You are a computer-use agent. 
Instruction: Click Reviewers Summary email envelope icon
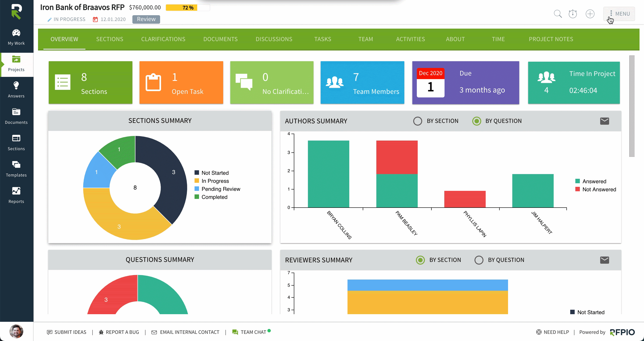coord(604,260)
